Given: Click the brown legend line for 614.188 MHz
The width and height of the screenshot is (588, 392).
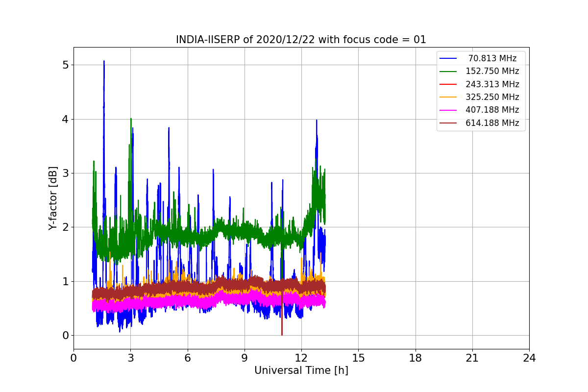Looking at the screenshot, I should tap(448, 123).
